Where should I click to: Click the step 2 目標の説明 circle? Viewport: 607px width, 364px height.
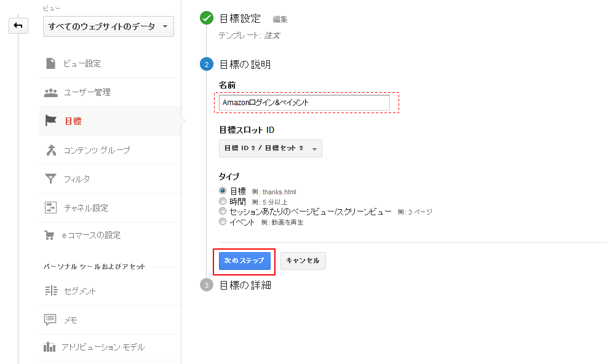click(x=207, y=65)
